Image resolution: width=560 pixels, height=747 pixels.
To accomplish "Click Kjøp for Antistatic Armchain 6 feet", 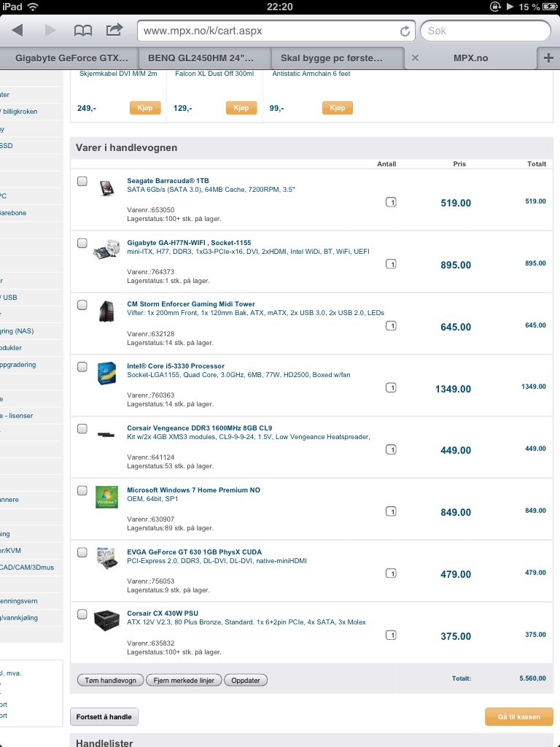I will 338,108.
